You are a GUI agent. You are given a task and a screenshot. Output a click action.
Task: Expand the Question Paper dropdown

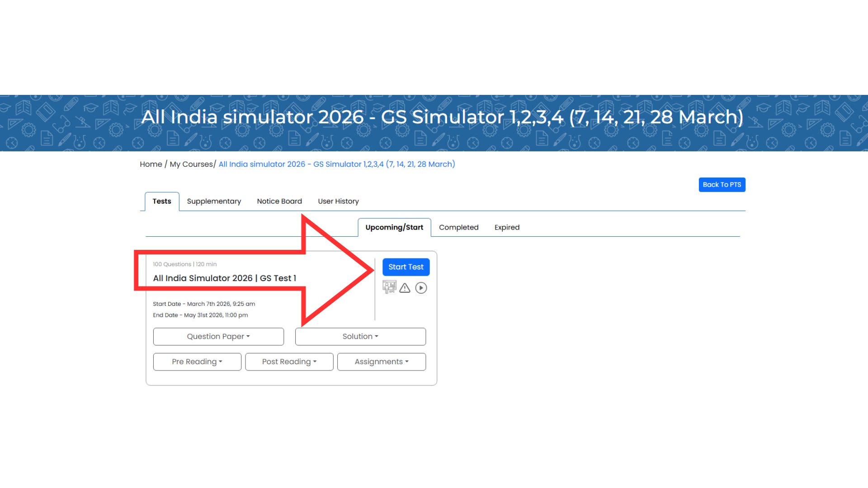click(218, 337)
